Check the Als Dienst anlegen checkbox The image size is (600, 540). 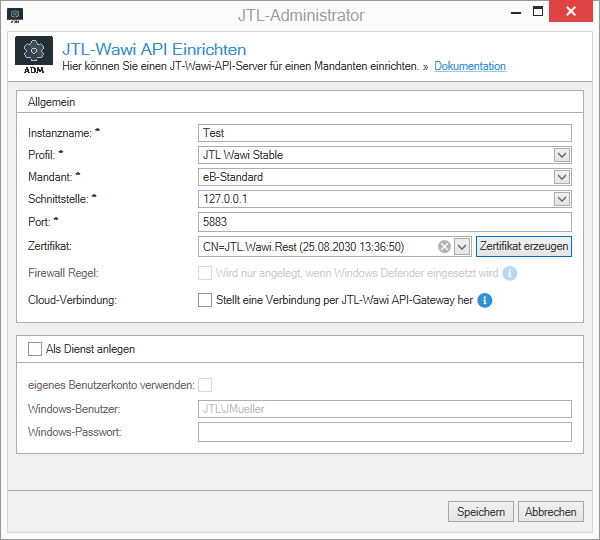pos(36,350)
